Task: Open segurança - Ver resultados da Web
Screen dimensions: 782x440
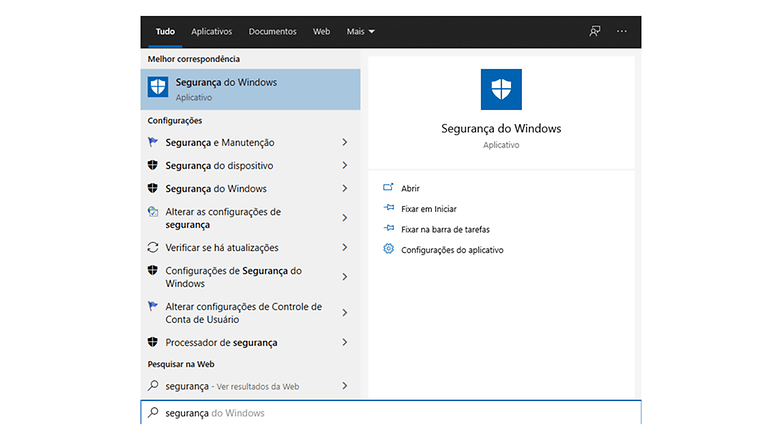Action: 232,386
